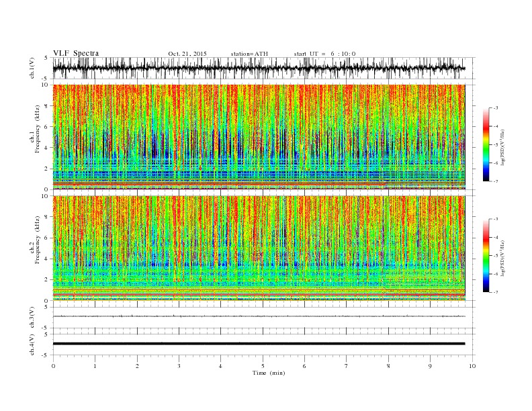
Task: Click the 'VLF Spectra' plot title
Action: click(x=76, y=53)
